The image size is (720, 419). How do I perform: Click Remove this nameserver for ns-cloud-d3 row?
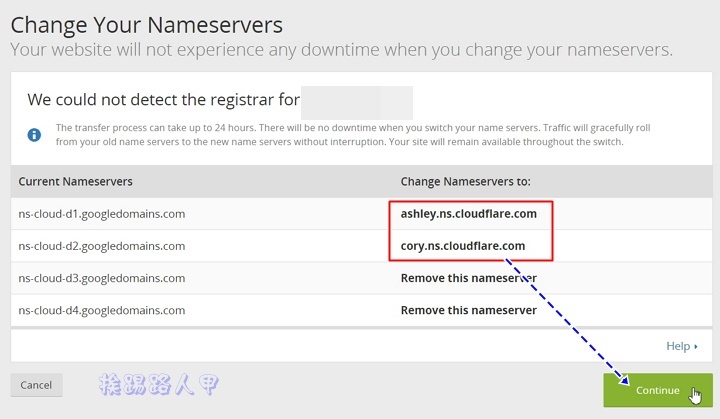point(468,278)
